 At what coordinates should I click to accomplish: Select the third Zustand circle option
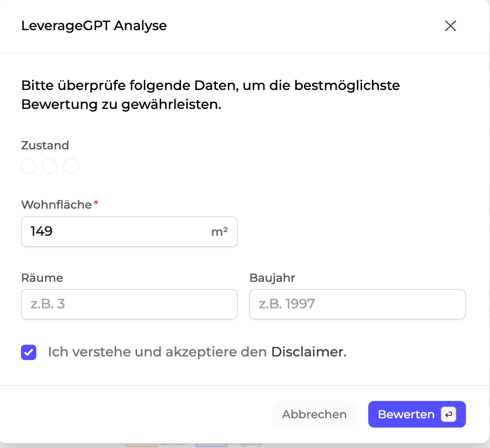pyautogui.click(x=71, y=166)
